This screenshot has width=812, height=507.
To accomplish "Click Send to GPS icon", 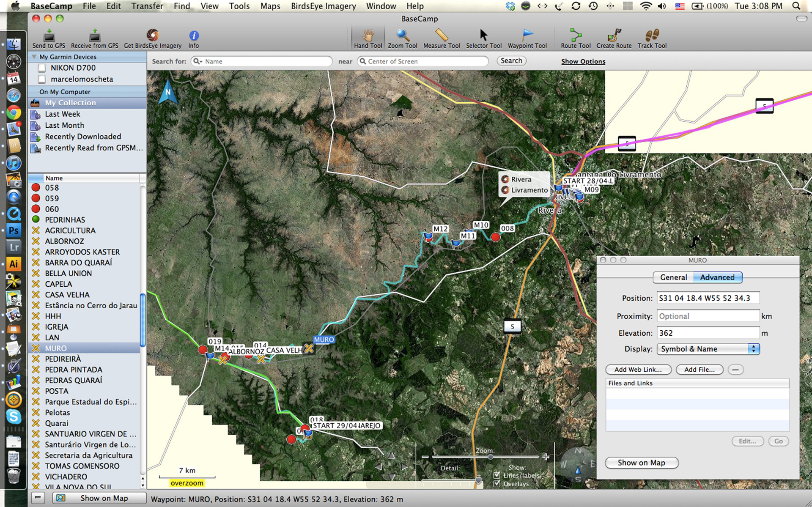I will click(49, 36).
